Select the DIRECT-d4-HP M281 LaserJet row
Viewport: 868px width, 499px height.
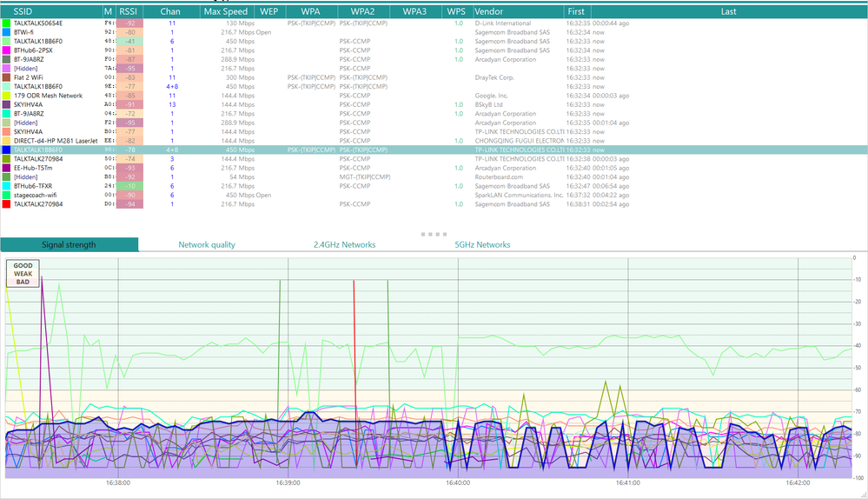(x=434, y=141)
